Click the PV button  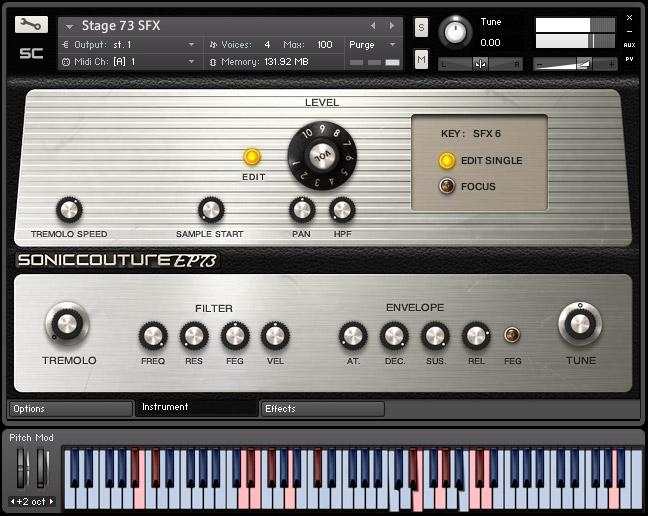[x=629, y=59]
